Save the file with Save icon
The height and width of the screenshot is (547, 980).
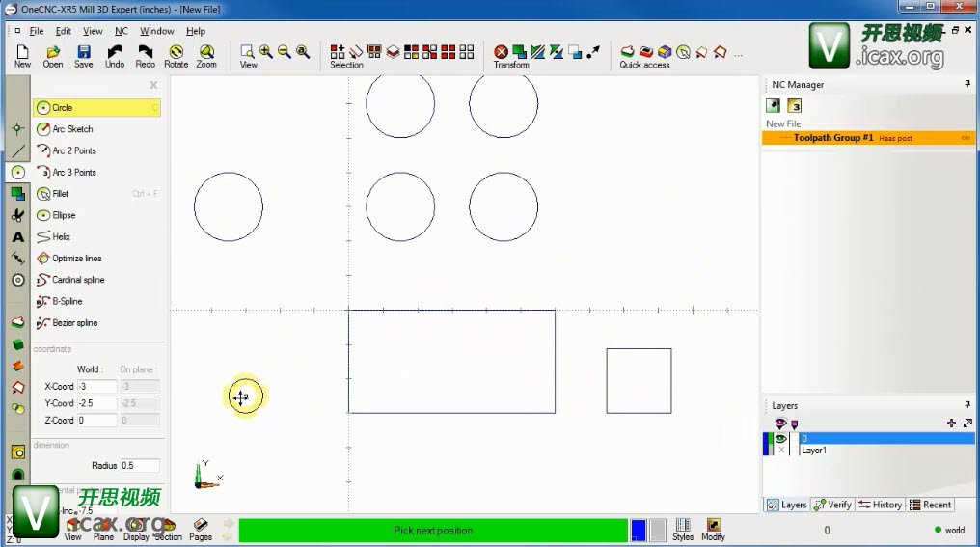click(x=84, y=56)
